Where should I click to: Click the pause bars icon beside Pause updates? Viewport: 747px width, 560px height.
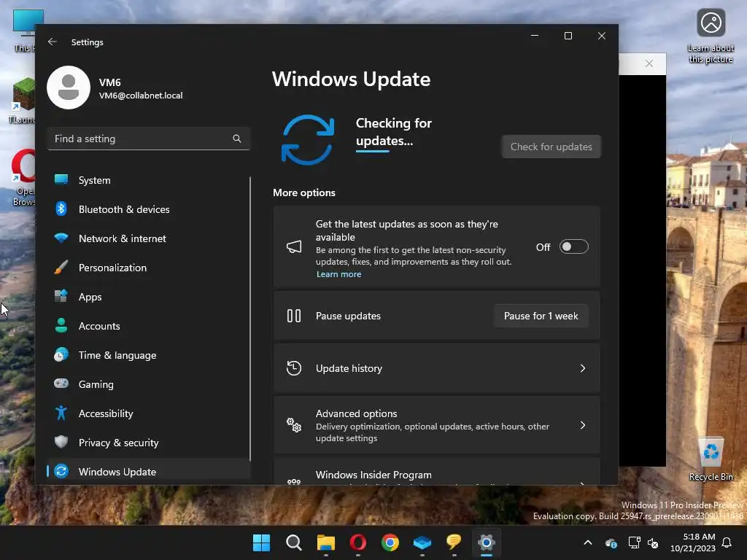point(294,316)
